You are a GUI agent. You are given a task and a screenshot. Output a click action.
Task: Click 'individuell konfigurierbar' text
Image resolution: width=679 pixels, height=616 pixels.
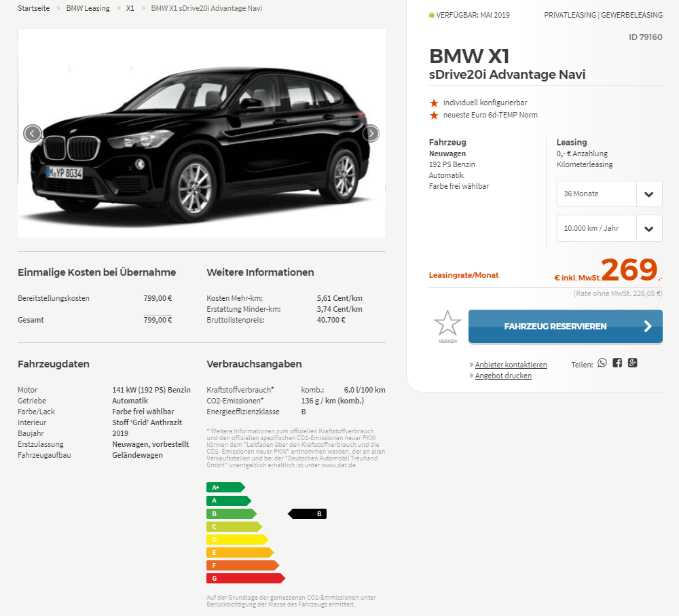485,103
